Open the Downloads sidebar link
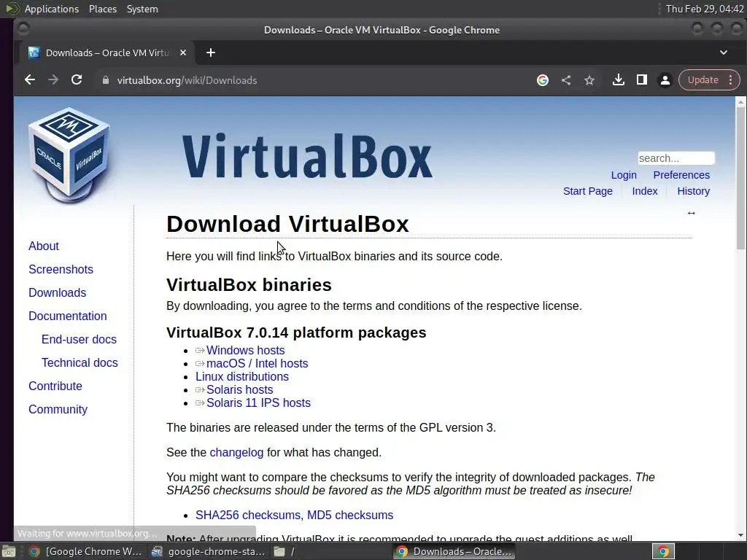 [x=57, y=292]
